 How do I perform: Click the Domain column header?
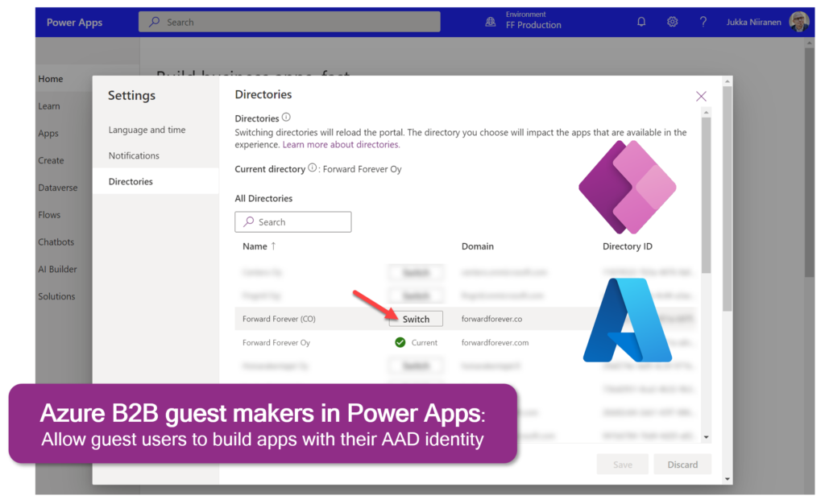(x=477, y=246)
